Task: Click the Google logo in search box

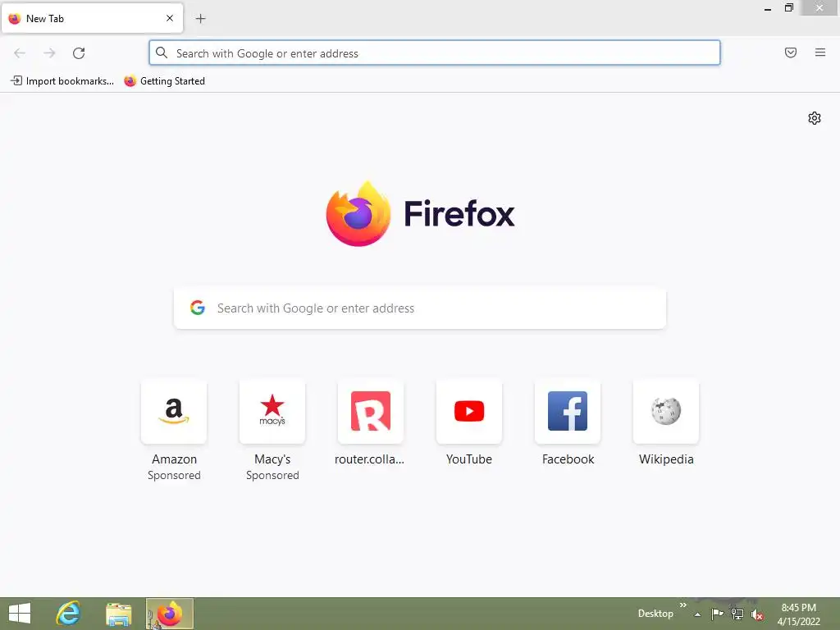Action: click(198, 308)
